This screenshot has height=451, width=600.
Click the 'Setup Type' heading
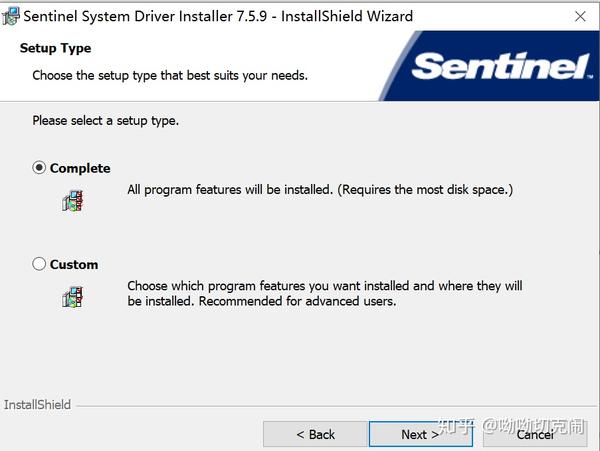tap(55, 48)
